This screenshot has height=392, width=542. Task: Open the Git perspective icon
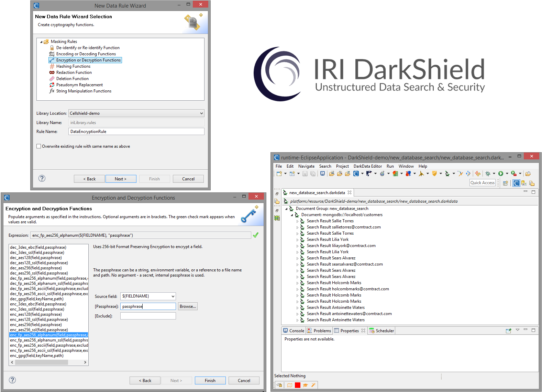pyautogui.click(x=524, y=183)
